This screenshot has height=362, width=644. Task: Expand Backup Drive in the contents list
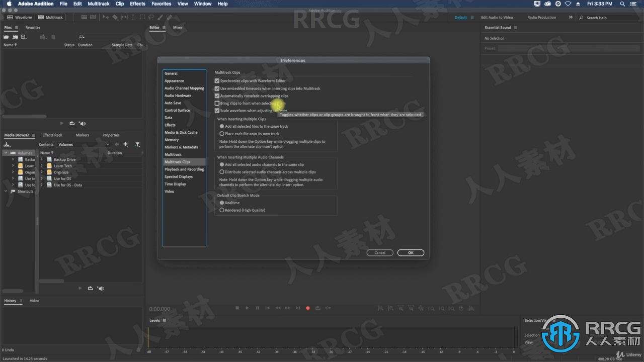(x=42, y=159)
